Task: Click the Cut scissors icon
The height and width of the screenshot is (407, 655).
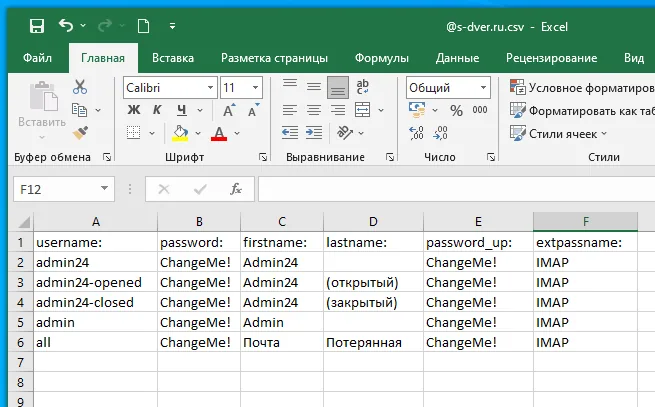Action: point(79,87)
